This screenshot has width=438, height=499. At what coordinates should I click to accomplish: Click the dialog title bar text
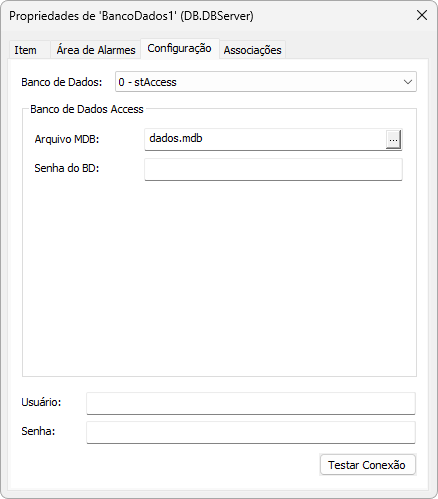131,16
